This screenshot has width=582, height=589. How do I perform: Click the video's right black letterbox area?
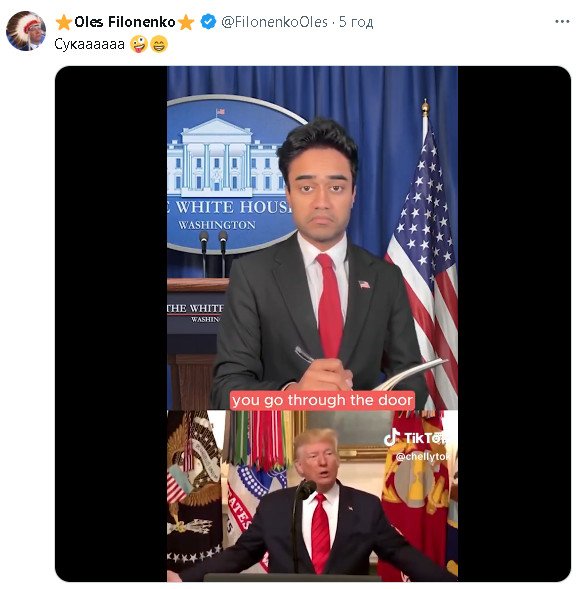pos(514,323)
